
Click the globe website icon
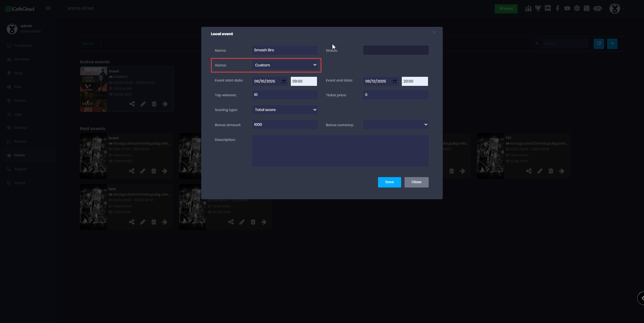(x=577, y=8)
